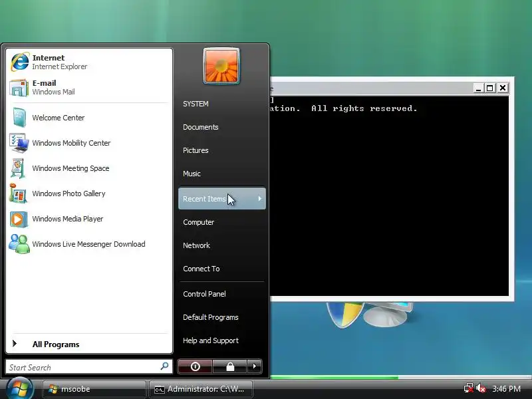This screenshot has height=399, width=532.
Task: Launch Windows Mail via its E-mail icon
Action: 19,88
